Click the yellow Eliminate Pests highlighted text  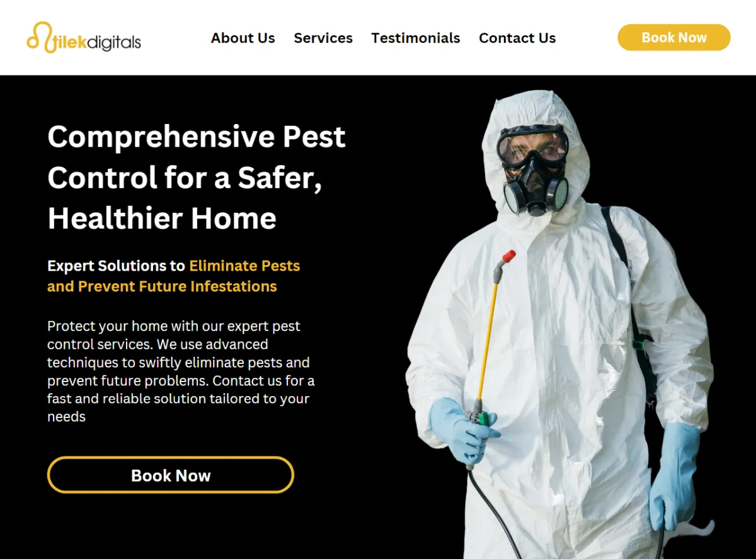[x=244, y=266]
